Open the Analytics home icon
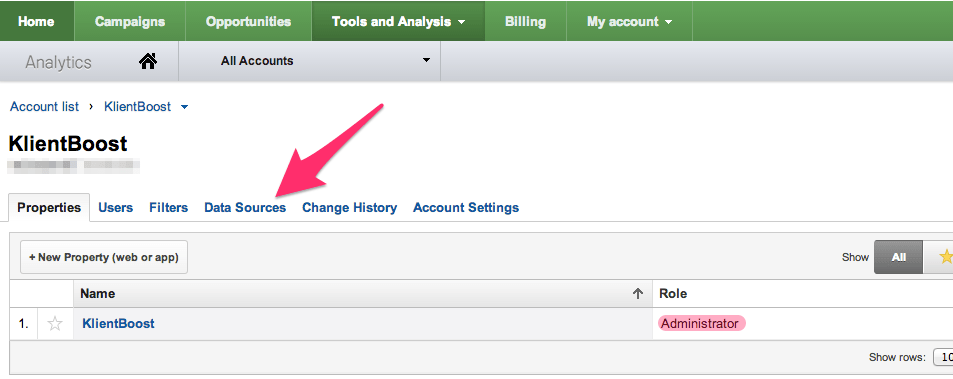The height and width of the screenshot is (379, 953). (x=148, y=61)
